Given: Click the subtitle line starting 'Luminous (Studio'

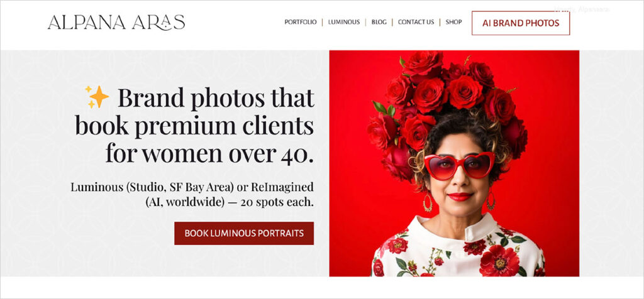Looking at the screenshot, I should [192, 187].
